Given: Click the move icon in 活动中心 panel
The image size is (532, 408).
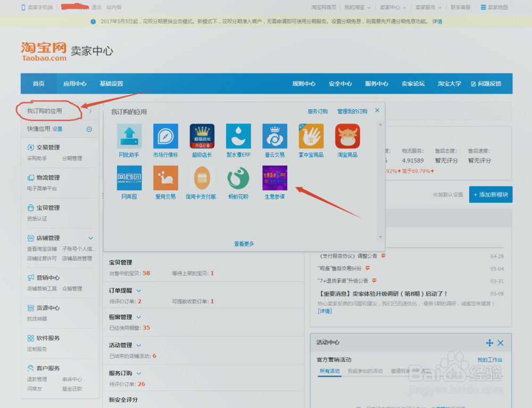Looking at the screenshot, I should (x=489, y=343).
